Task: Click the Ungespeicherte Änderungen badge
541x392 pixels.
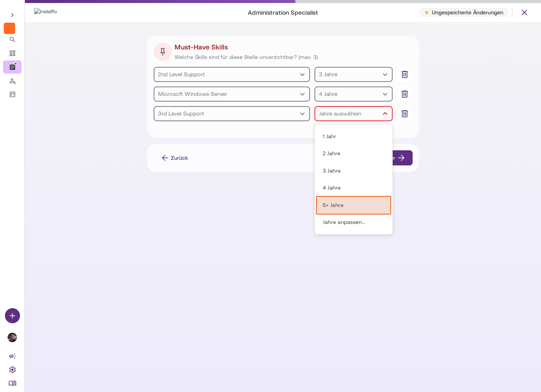Action: pyautogui.click(x=464, y=12)
